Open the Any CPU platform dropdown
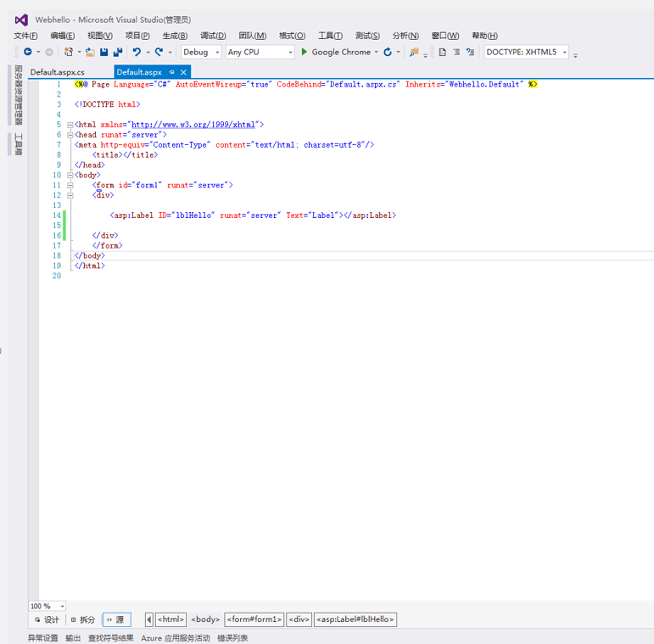 point(290,53)
